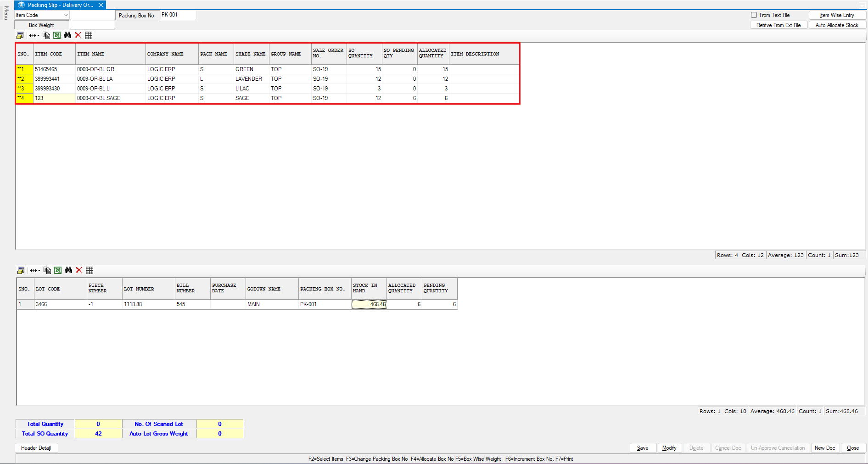
Task: Click the red X delete icon above the lot grid
Action: 79,270
